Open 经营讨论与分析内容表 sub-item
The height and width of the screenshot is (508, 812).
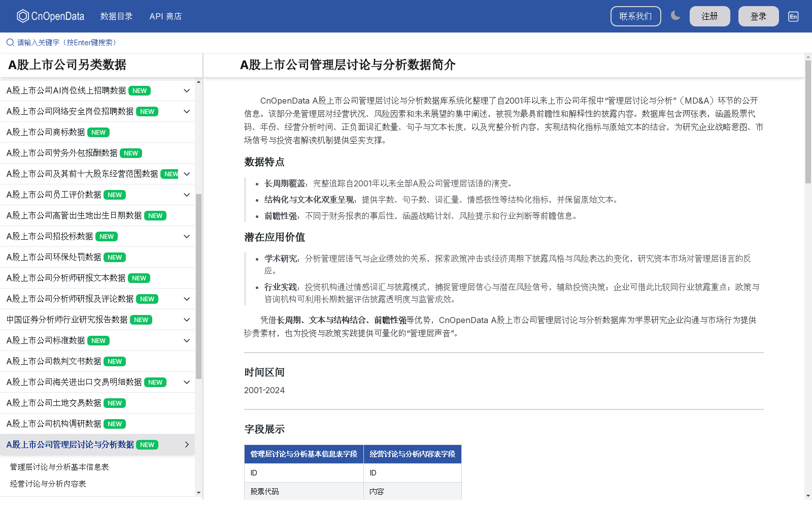click(x=48, y=484)
